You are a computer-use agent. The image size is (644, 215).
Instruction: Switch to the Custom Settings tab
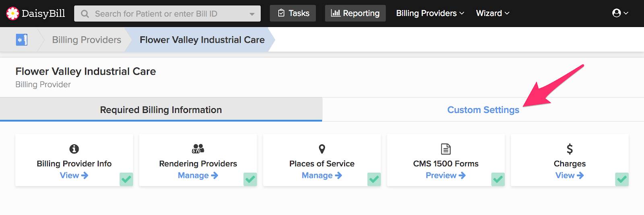(483, 110)
